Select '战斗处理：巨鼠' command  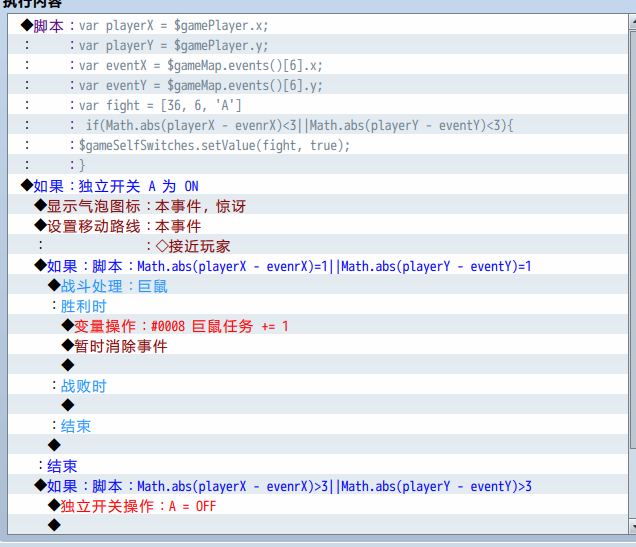pyautogui.click(x=318, y=285)
